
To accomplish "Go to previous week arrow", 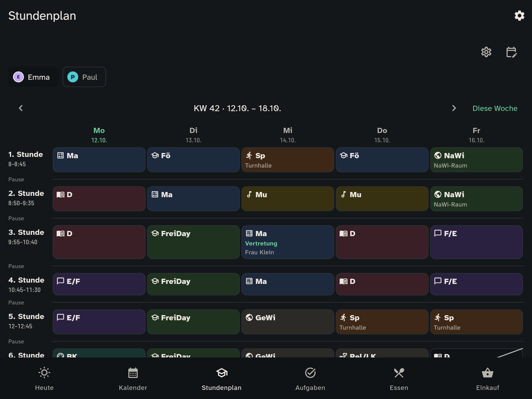I will pyautogui.click(x=21, y=108).
